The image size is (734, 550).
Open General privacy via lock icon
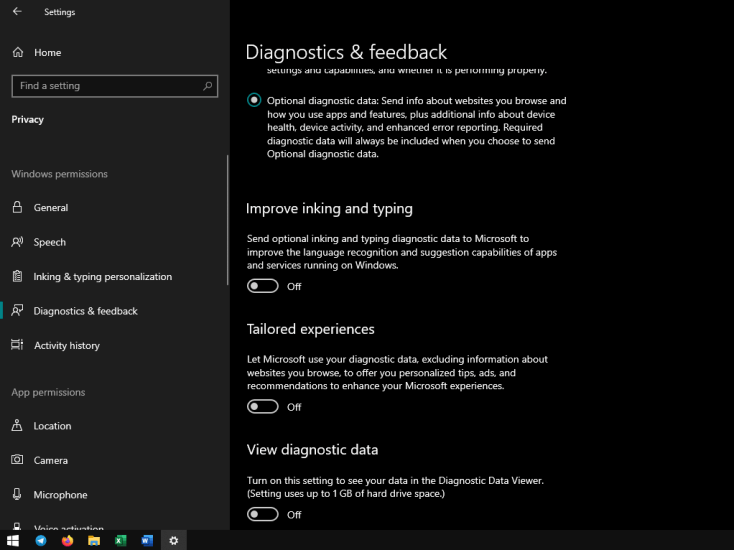click(x=17, y=207)
